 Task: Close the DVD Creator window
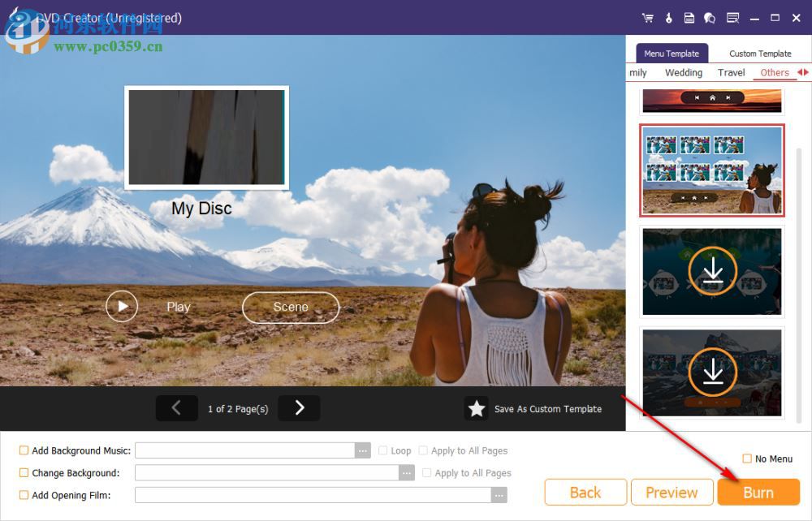pos(797,18)
